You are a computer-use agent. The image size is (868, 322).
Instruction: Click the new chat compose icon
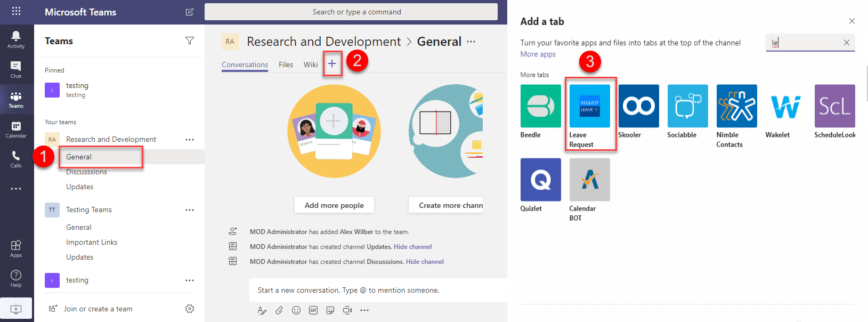(x=189, y=12)
